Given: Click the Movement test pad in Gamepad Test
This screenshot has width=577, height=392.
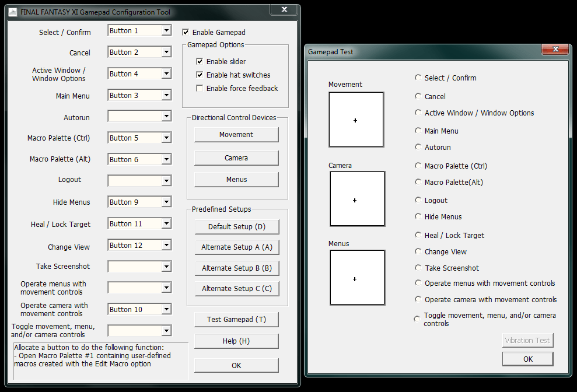Looking at the screenshot, I should 356,120.
